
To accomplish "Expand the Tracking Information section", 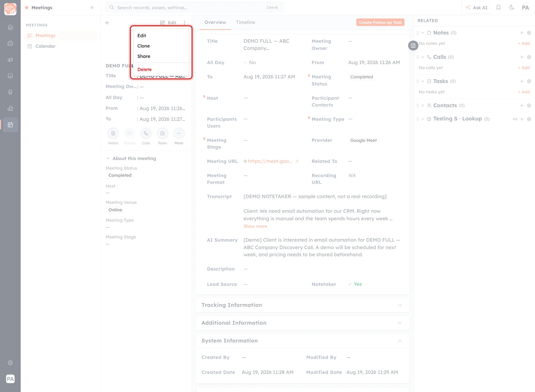I will [400, 305].
